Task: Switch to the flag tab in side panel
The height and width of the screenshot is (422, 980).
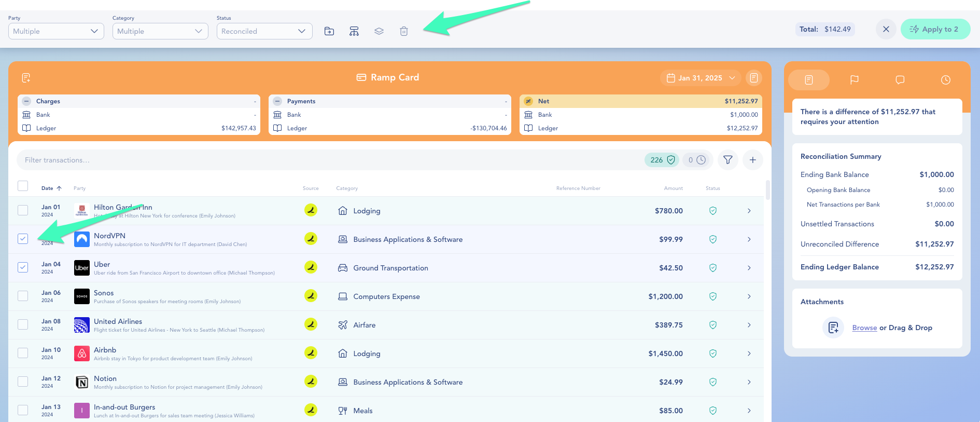Action: [855, 80]
